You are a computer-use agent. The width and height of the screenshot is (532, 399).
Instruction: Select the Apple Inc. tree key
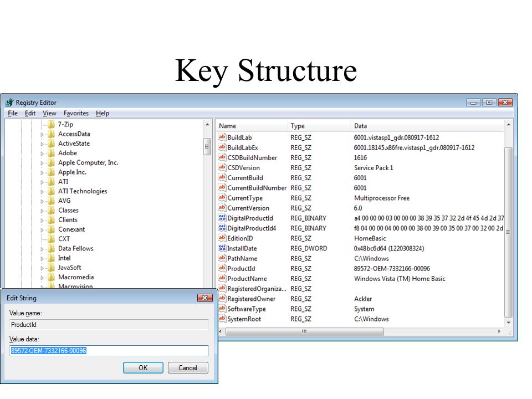point(72,172)
